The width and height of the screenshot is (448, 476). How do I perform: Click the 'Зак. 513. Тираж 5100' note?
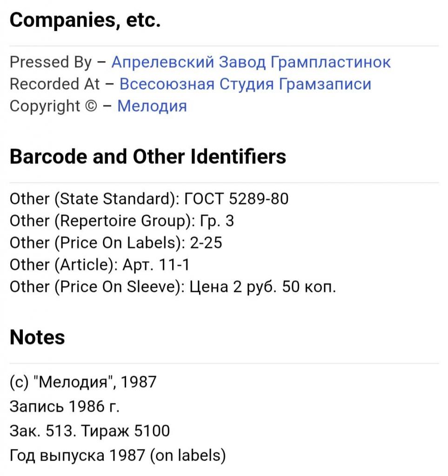90,431
